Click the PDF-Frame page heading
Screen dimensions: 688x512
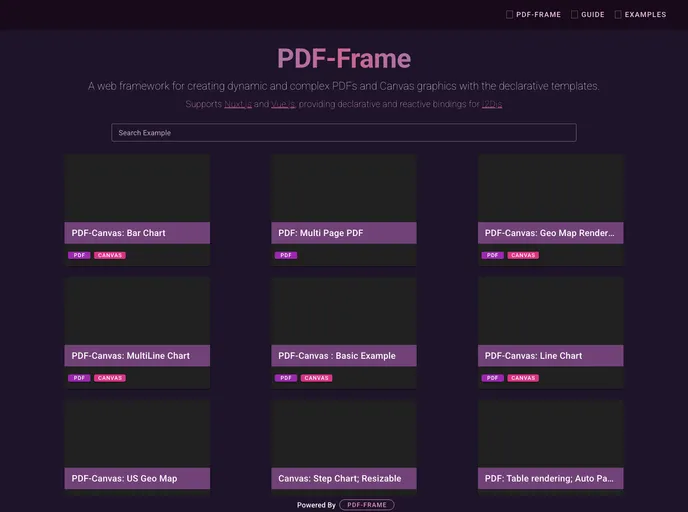pos(344,58)
